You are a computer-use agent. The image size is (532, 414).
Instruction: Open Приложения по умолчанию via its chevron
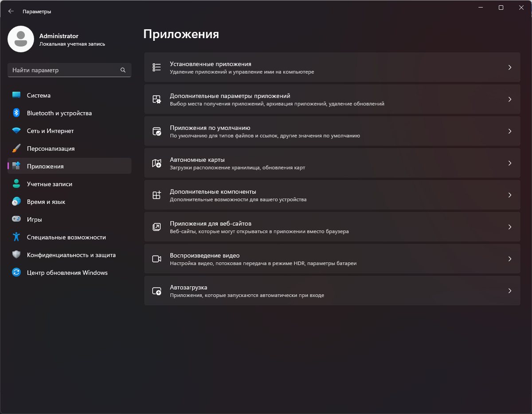[509, 131]
